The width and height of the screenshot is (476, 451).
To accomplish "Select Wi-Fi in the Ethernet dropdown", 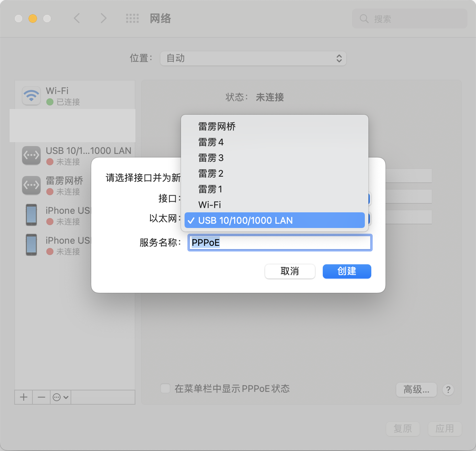I will [x=209, y=205].
